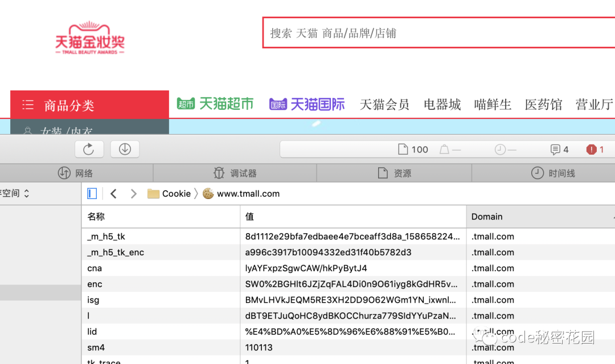Switch to the 资源 tab
This screenshot has width=615, height=364.
[x=394, y=173]
